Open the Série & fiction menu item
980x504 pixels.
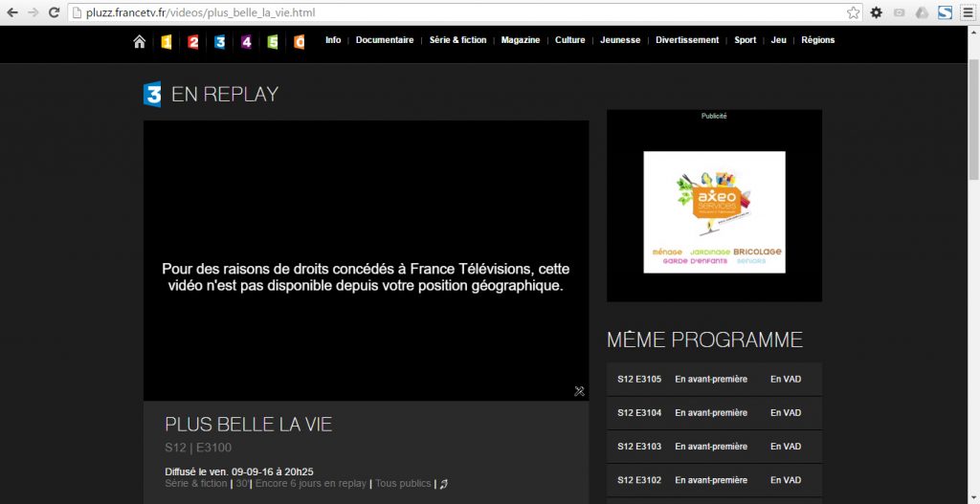tap(457, 40)
